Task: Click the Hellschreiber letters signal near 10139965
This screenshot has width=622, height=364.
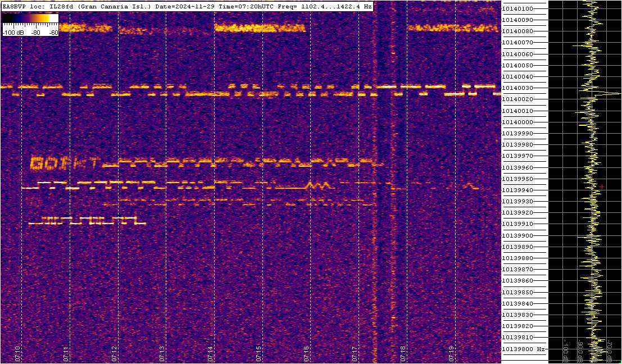Action: (x=64, y=163)
